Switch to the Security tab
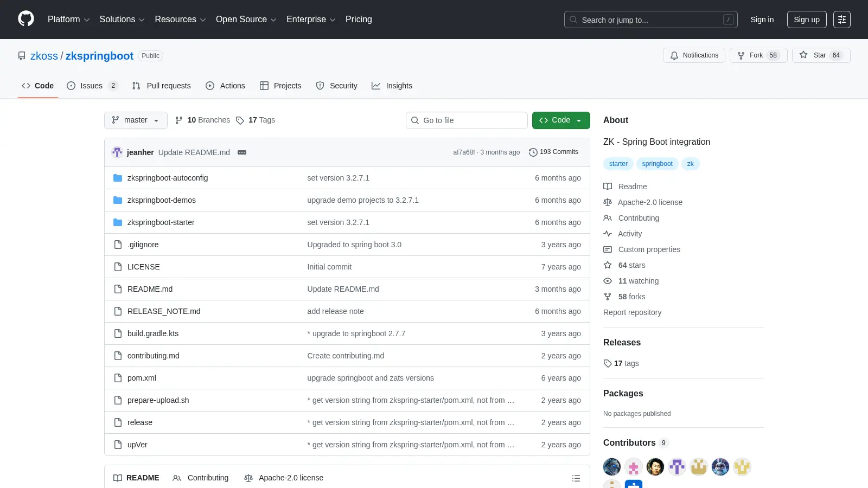 336,86
